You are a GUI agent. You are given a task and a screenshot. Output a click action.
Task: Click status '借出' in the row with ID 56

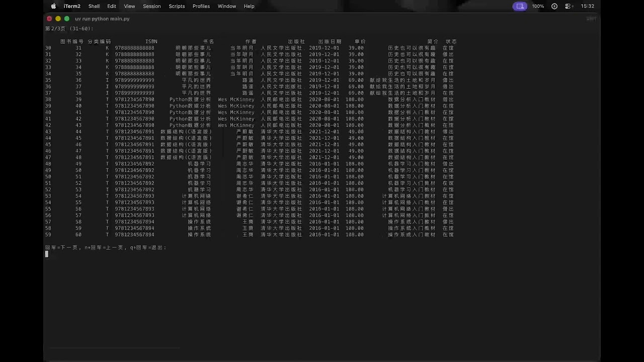point(448,209)
